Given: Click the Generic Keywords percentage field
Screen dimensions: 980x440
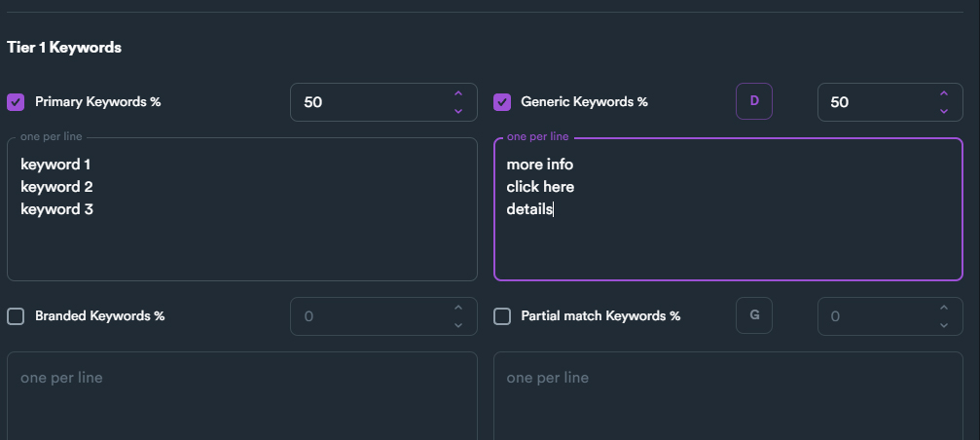Looking at the screenshot, I should click(871, 102).
